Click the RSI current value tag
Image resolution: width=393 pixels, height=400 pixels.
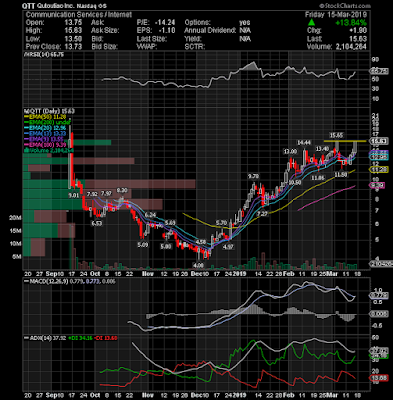[379, 71]
